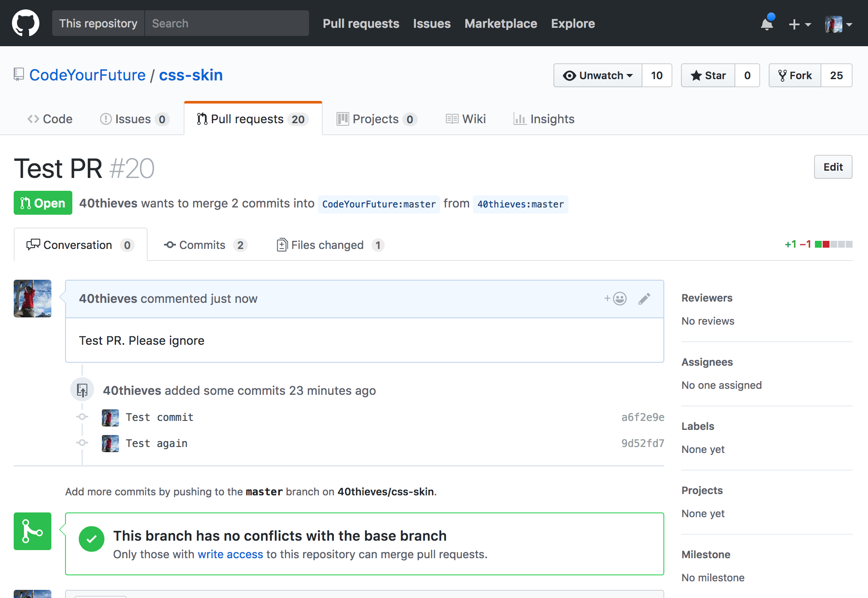
Task: Open 40thieves link in comment header
Action: pos(108,299)
